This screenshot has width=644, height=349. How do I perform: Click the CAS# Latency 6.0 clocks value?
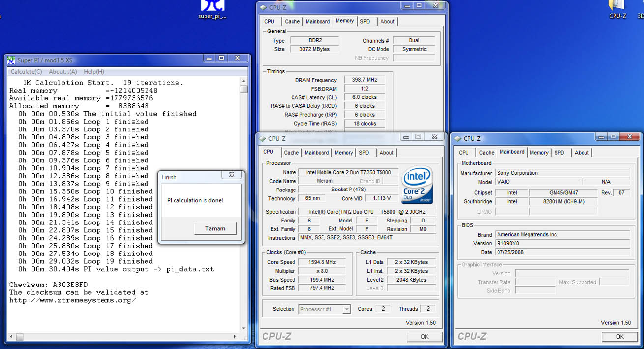click(x=364, y=97)
